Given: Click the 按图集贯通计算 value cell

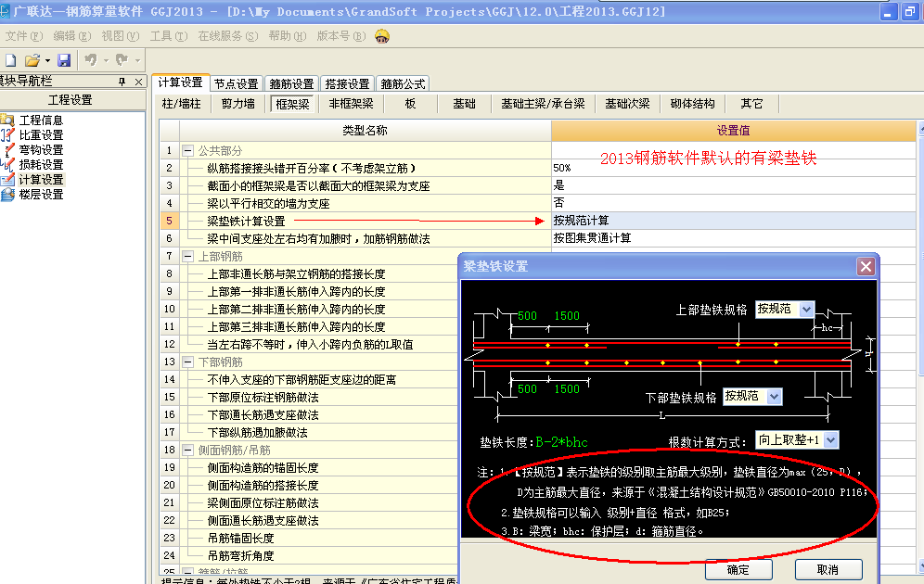Looking at the screenshot, I should 733,238.
